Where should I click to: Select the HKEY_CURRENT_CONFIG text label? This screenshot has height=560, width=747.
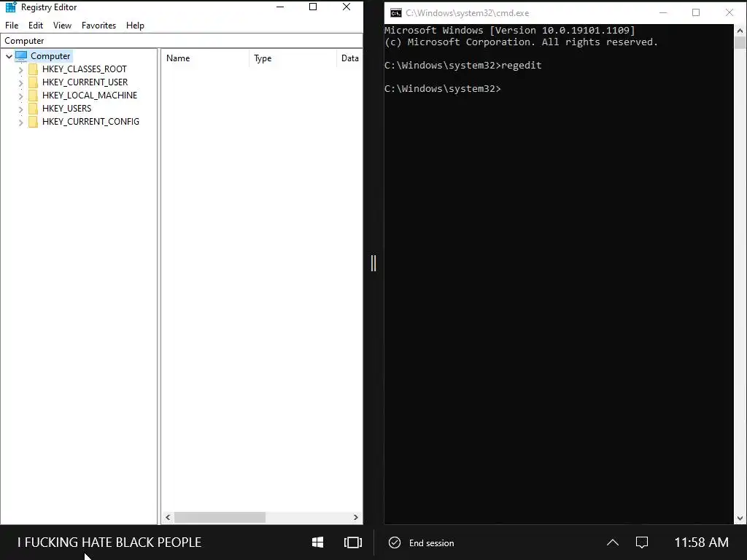pyautogui.click(x=90, y=122)
